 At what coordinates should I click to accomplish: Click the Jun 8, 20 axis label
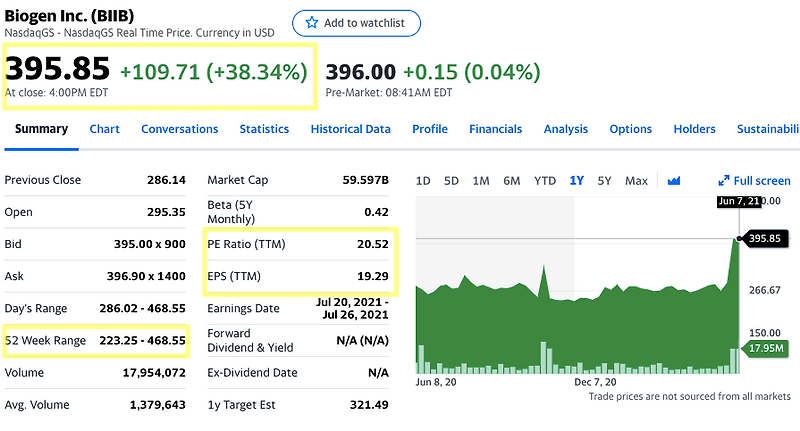tap(436, 382)
